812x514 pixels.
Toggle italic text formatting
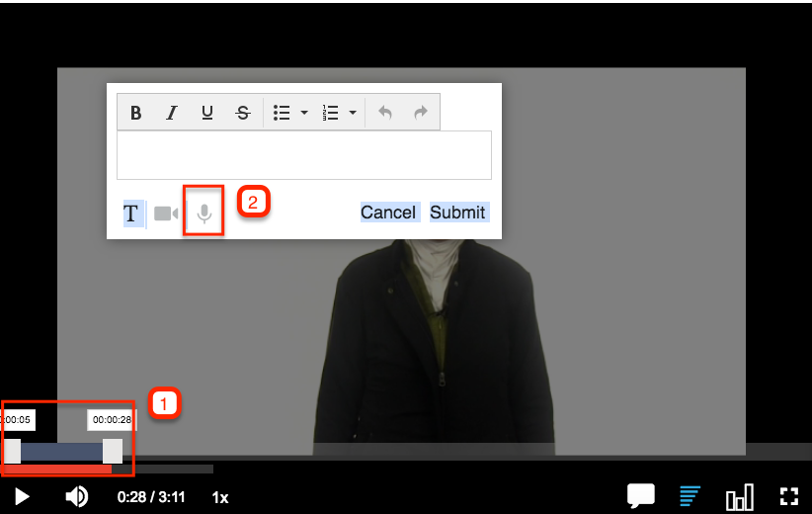pyautogui.click(x=171, y=113)
